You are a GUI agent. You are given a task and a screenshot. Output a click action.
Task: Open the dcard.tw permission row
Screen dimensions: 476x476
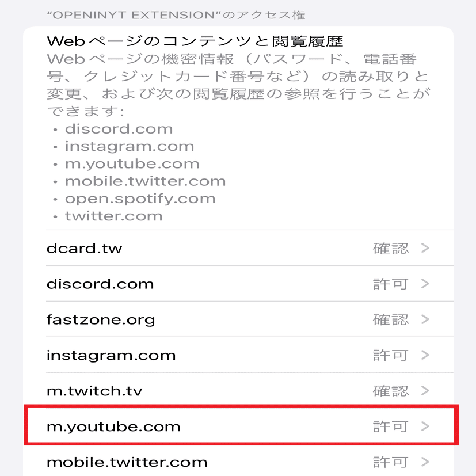(238, 248)
